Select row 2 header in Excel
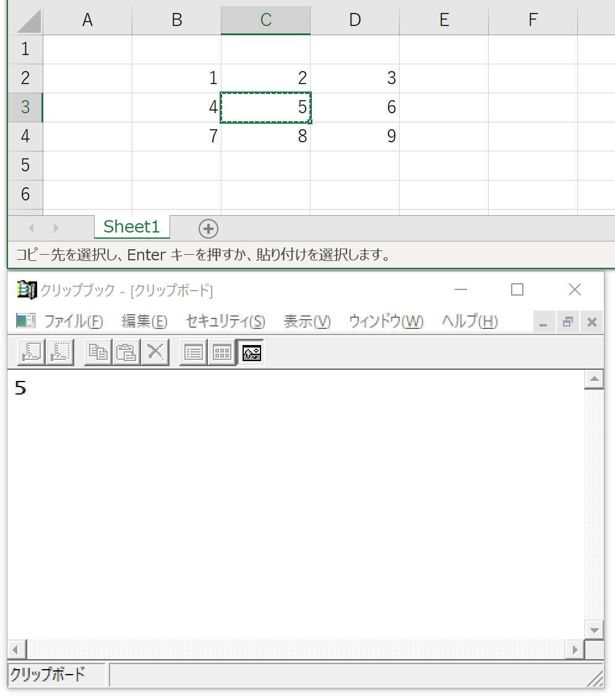Screen dimensions: 615x700 click(25, 78)
